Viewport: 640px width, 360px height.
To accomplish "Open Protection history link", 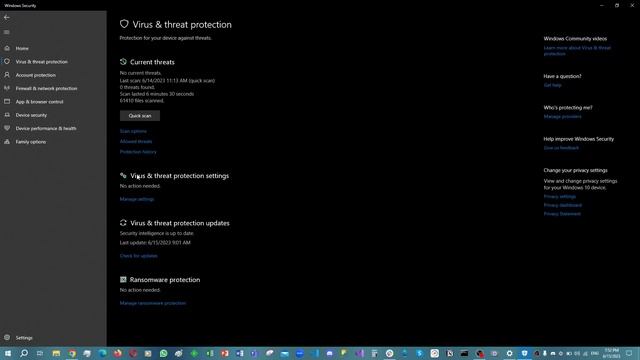I will click(138, 152).
